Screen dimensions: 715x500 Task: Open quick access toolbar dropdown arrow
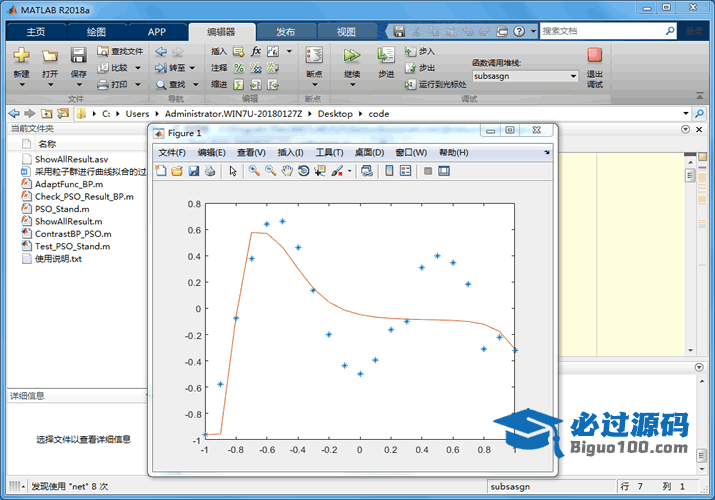[534, 31]
